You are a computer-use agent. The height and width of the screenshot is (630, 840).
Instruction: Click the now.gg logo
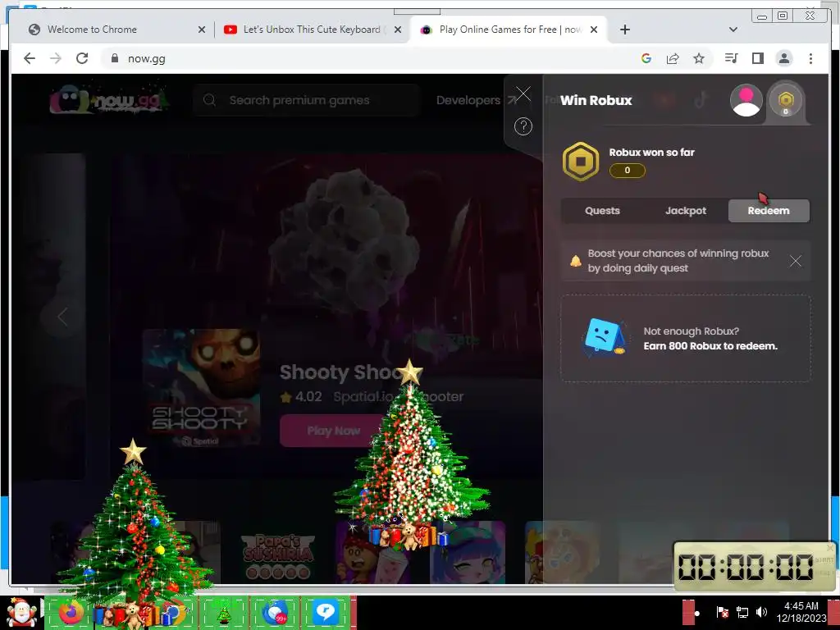click(109, 99)
